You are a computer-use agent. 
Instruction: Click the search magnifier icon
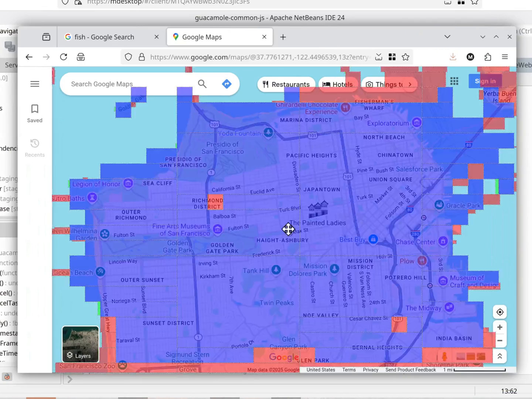tap(202, 84)
